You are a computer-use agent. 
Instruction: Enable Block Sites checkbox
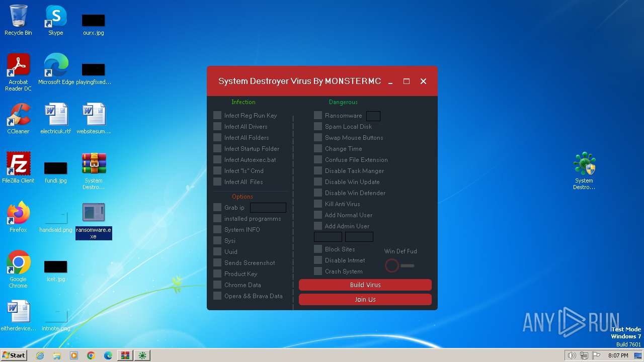tap(318, 249)
